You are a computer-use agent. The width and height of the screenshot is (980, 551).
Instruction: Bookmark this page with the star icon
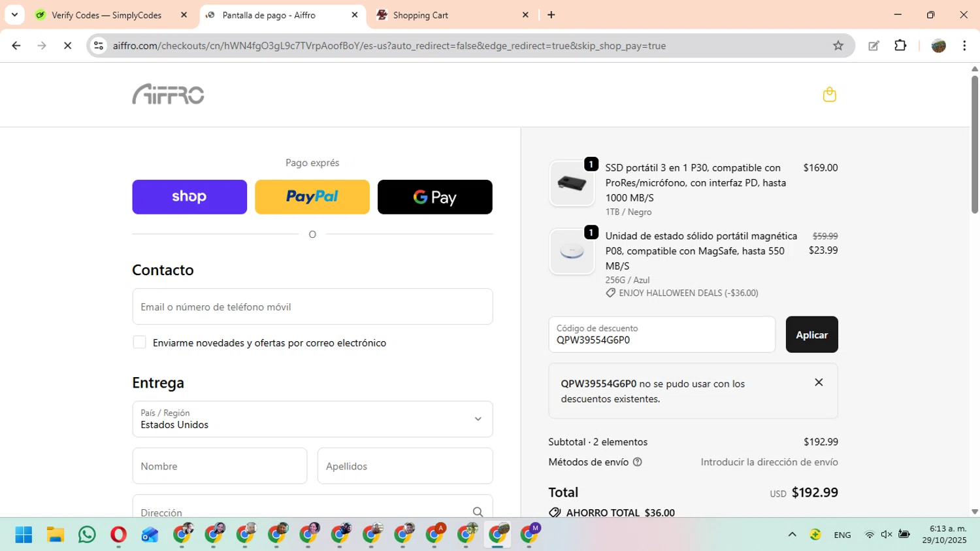pyautogui.click(x=838, y=46)
